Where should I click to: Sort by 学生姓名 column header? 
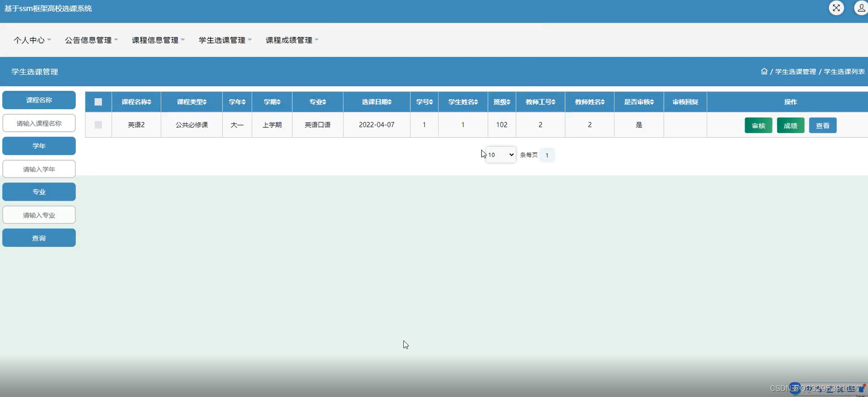463,102
